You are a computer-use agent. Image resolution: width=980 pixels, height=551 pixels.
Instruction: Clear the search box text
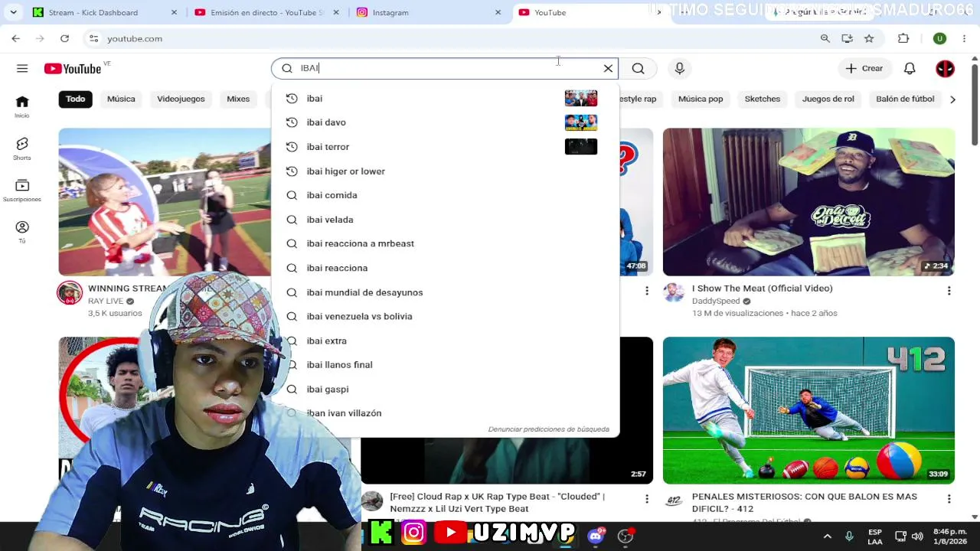point(608,69)
